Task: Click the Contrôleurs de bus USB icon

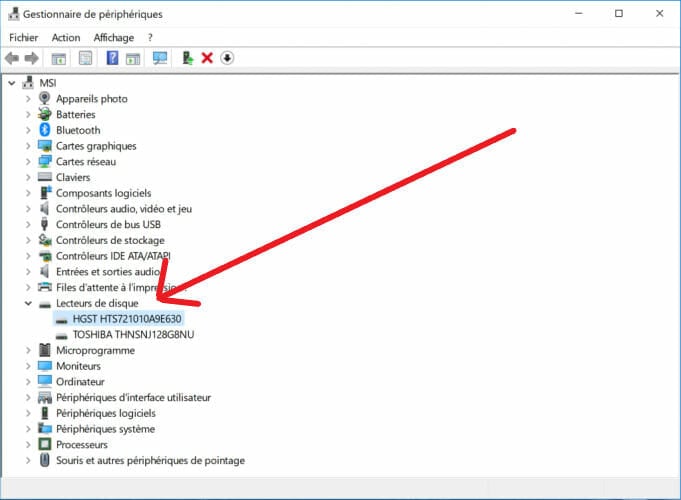Action: (44, 224)
